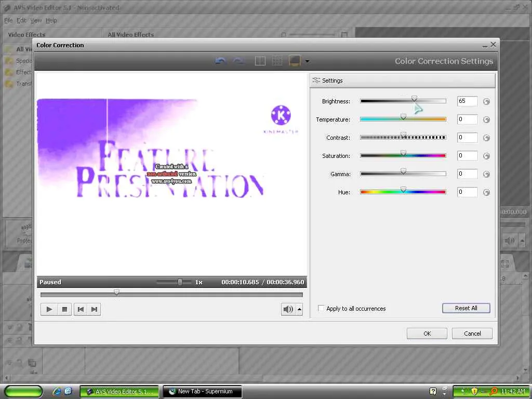Click the playback speed slider

[180, 282]
